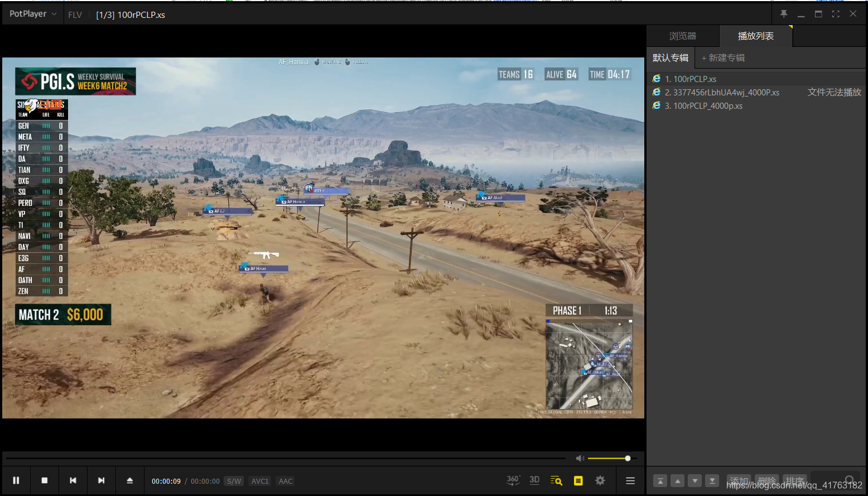Skip to the next file
The image size is (868, 496).
click(101, 480)
